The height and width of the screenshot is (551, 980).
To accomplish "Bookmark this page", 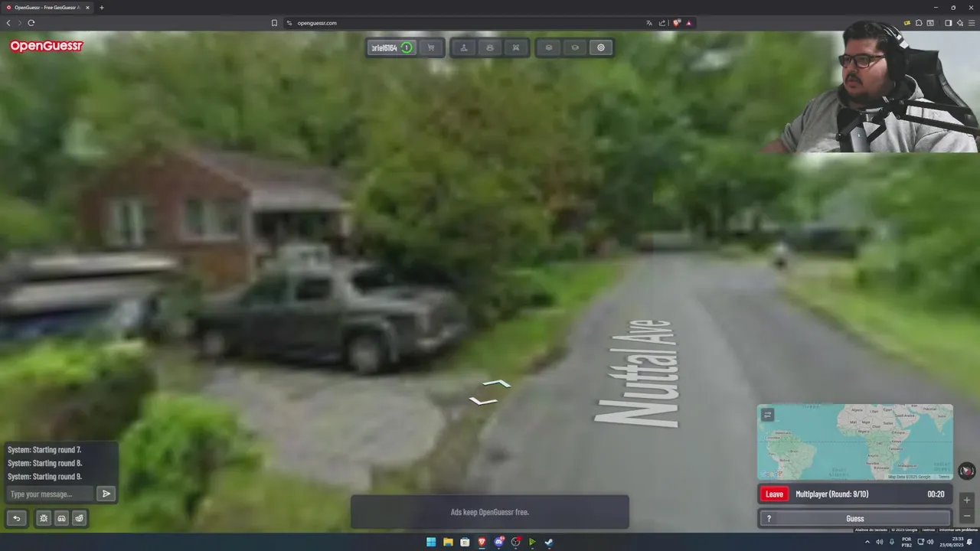I will pyautogui.click(x=274, y=23).
